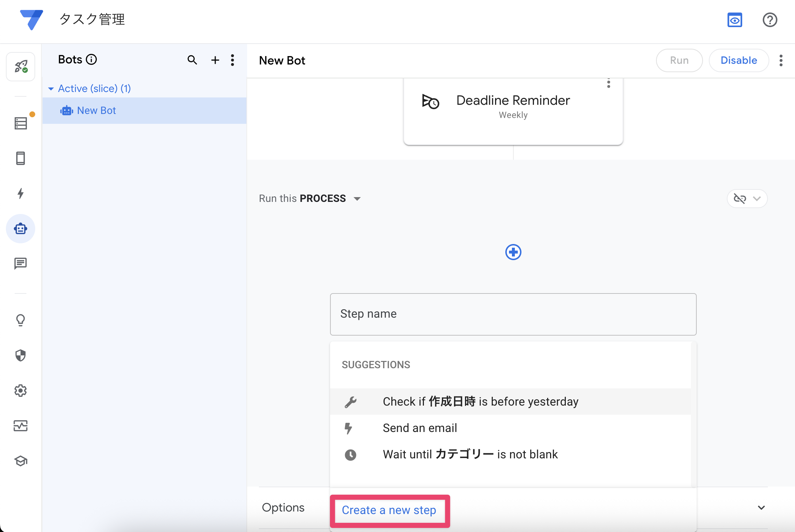795x532 pixels.
Task: Click the search icon in Bots panel
Action: point(192,60)
